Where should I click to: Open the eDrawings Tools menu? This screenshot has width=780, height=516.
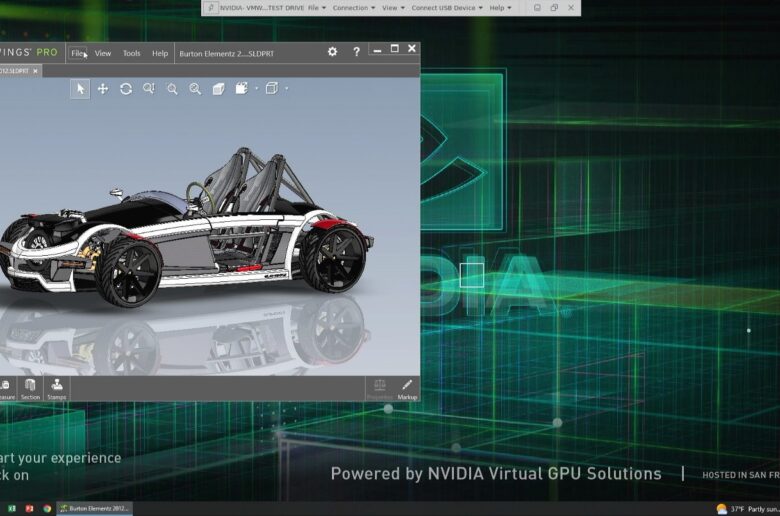(132, 53)
